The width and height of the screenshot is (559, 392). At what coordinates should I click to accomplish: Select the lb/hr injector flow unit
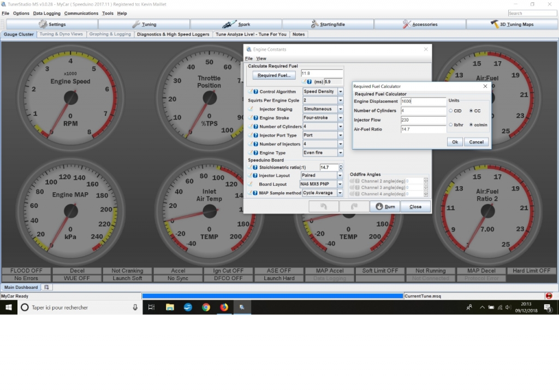[x=450, y=125]
